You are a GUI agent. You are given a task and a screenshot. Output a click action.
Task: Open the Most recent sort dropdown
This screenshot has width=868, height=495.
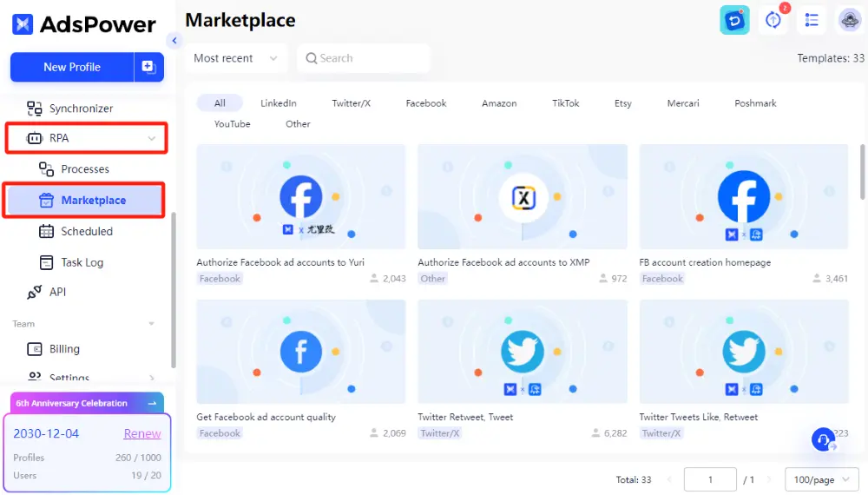point(236,58)
